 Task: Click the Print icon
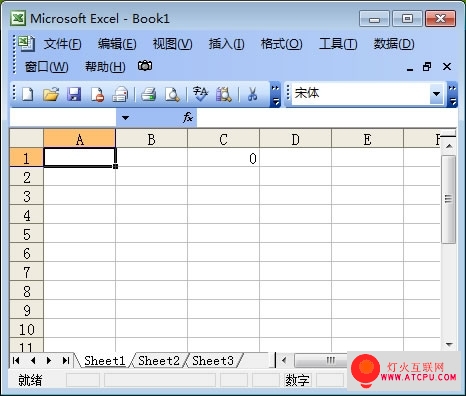click(149, 94)
